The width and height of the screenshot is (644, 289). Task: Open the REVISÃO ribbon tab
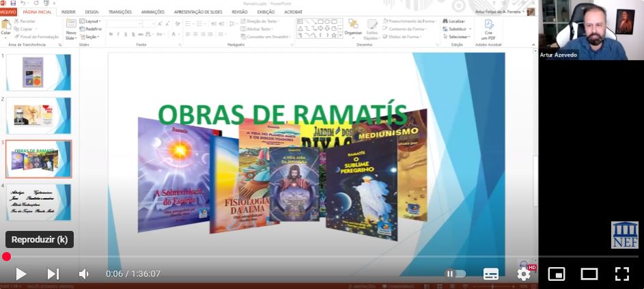click(240, 12)
